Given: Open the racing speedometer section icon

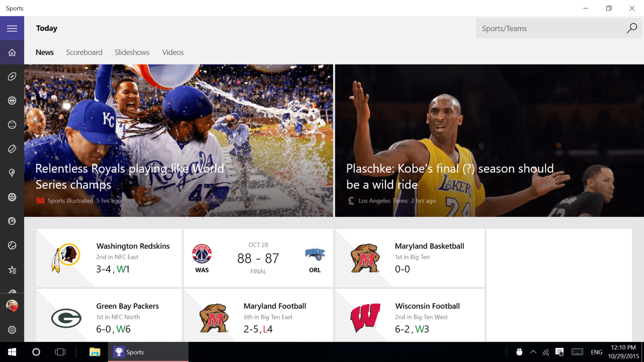Looking at the screenshot, I should 12,221.
